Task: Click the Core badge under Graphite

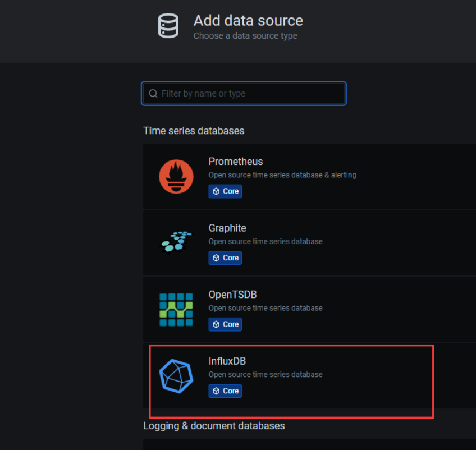Action: [x=225, y=258]
